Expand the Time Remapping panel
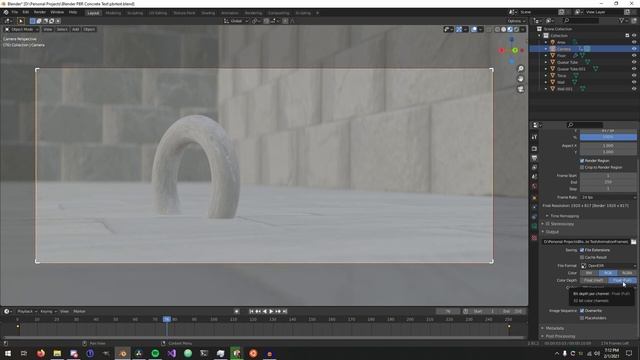The width and height of the screenshot is (640, 360). (x=564, y=216)
